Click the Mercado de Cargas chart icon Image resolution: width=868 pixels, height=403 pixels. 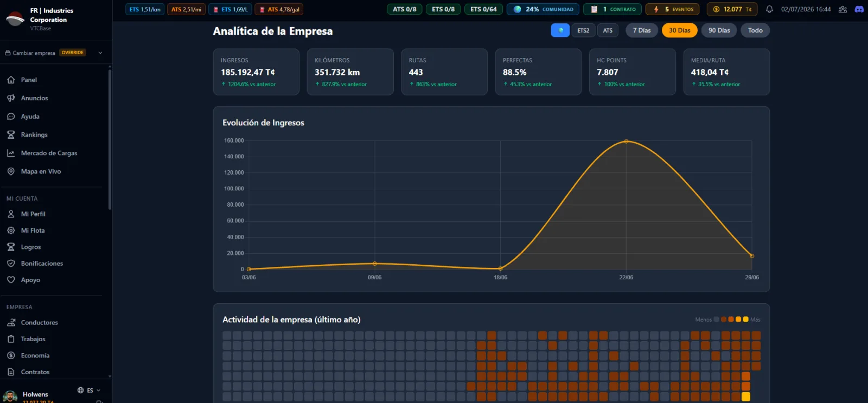11,153
